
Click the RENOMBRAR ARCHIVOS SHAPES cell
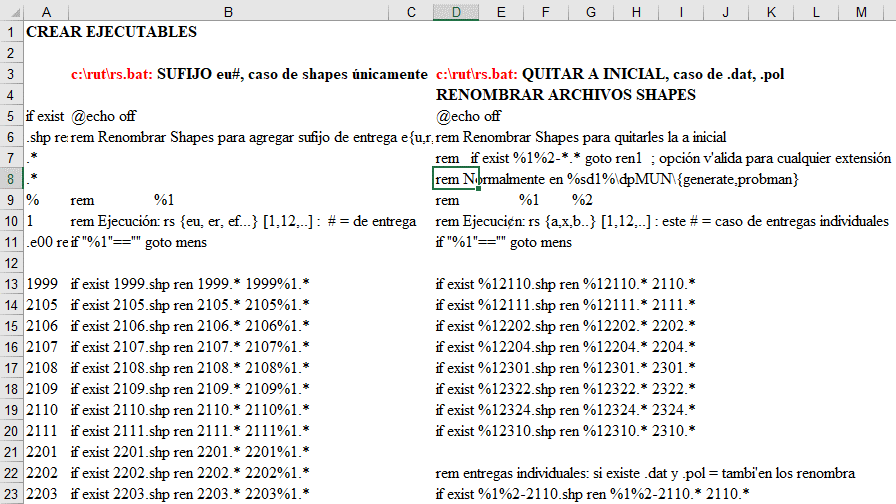click(566, 95)
